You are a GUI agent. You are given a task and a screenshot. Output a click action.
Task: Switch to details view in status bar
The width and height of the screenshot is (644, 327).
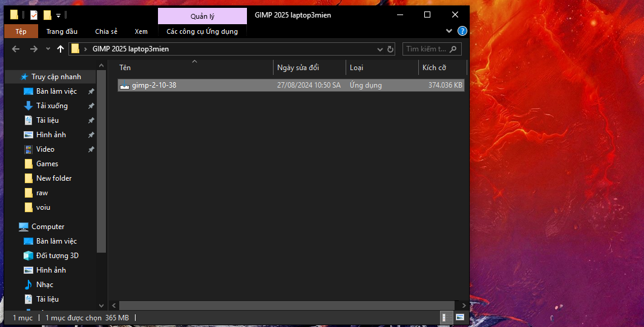[444, 317]
